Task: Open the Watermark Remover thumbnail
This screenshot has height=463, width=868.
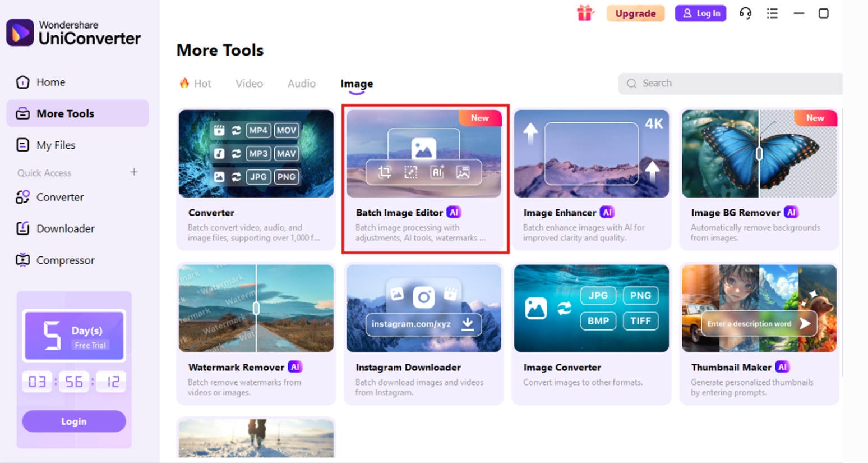Action: 256,308
